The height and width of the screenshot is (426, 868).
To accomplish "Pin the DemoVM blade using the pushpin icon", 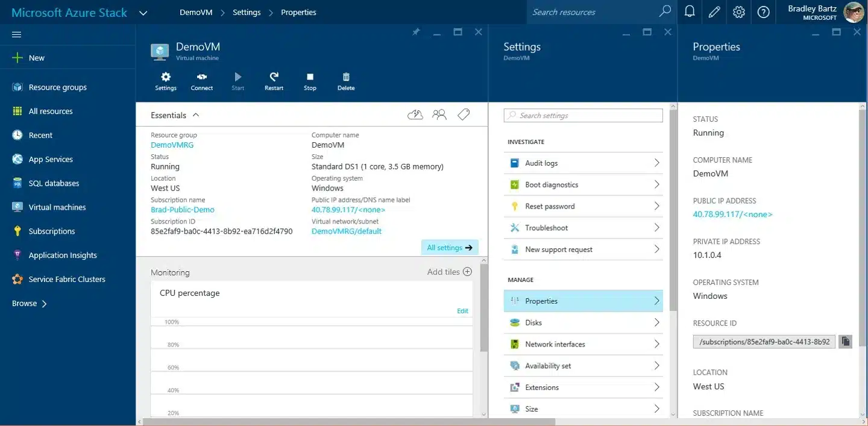I will pos(415,32).
